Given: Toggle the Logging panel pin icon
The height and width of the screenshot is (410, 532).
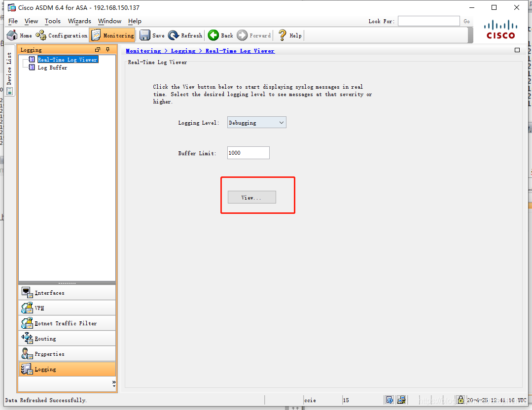Looking at the screenshot, I should [x=108, y=49].
